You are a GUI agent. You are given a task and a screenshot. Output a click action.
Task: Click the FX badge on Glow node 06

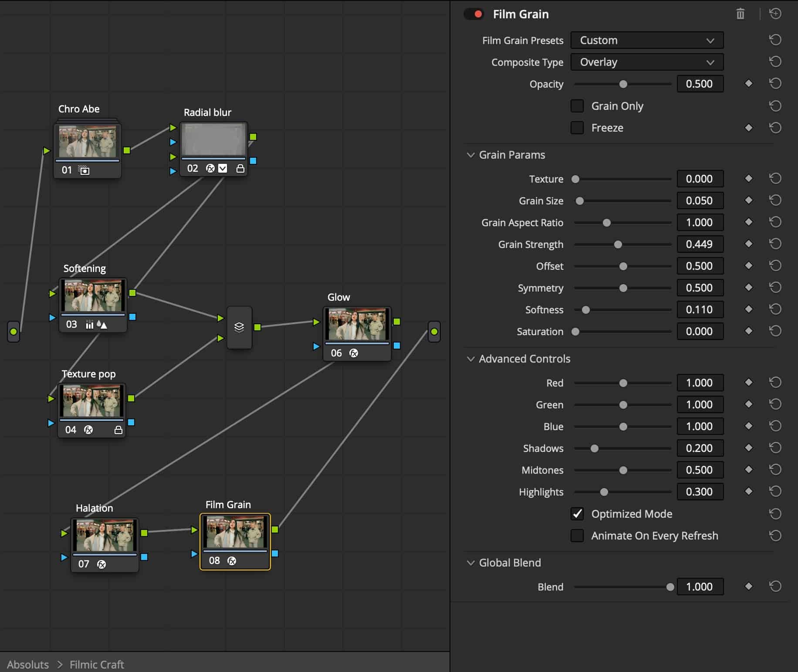[354, 353]
